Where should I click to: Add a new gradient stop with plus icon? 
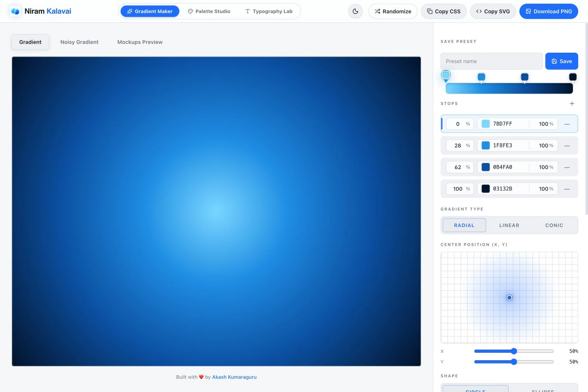[x=572, y=104]
